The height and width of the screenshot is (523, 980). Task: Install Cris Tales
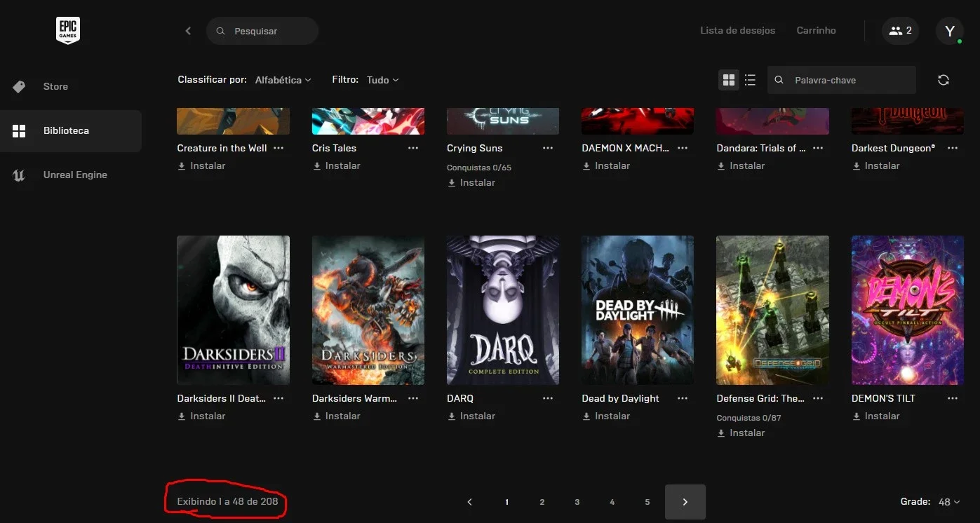(336, 166)
